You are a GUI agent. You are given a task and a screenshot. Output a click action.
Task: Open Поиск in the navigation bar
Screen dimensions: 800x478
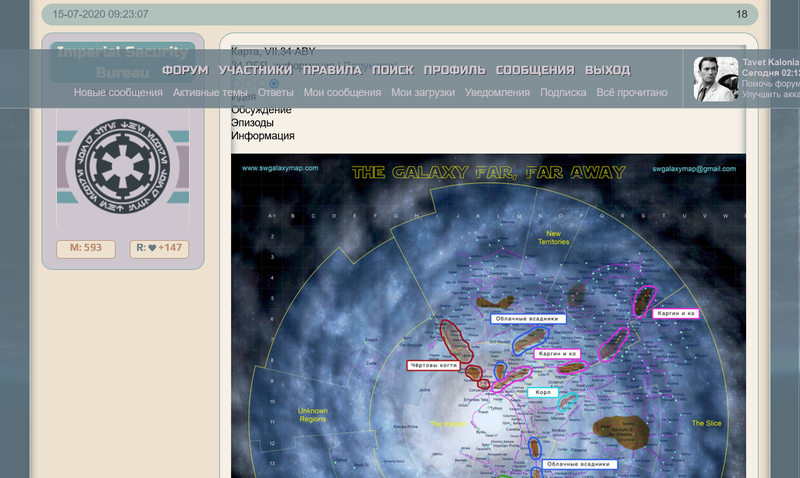pos(393,70)
